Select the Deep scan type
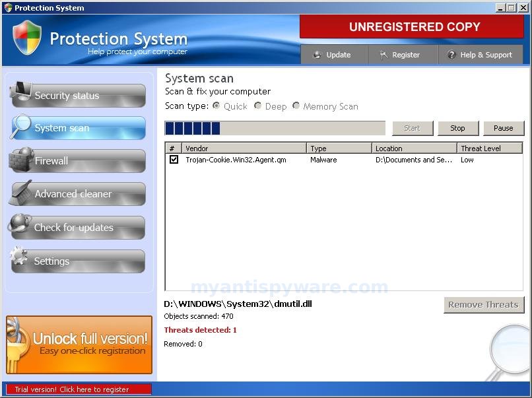The width and height of the screenshot is (532, 398). coord(258,106)
